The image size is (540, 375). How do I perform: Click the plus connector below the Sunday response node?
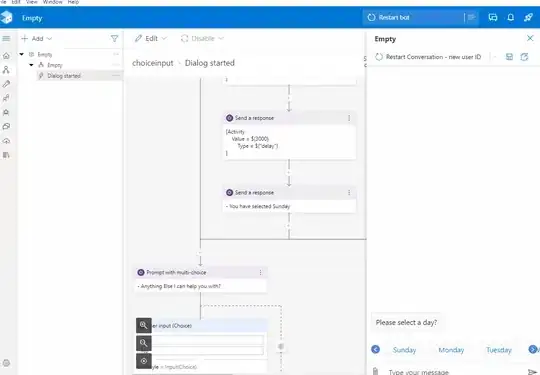click(289, 226)
